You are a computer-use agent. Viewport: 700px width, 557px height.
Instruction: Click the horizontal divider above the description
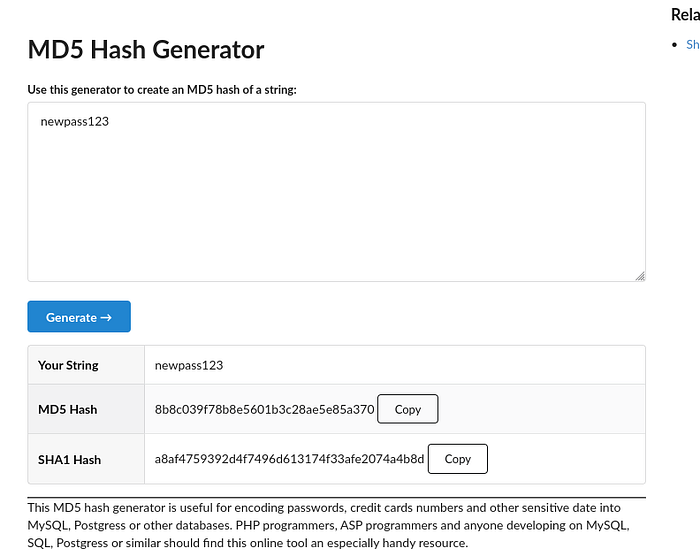(x=336, y=497)
